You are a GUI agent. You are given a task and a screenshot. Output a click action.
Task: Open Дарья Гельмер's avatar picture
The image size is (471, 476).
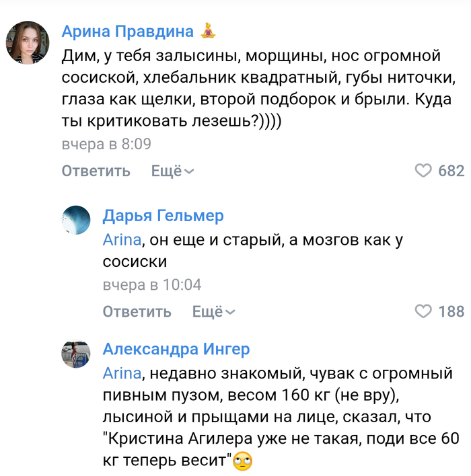76,220
